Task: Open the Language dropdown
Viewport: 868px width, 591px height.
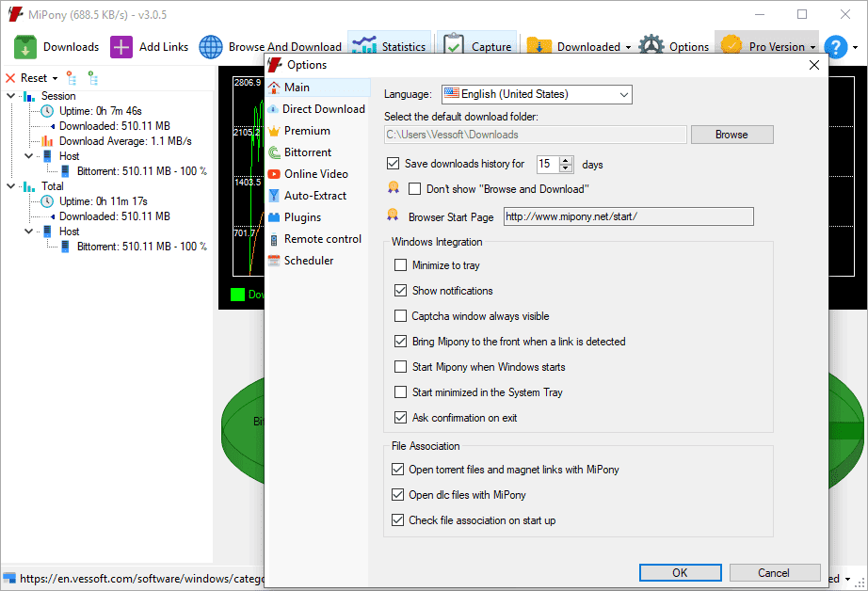Action: pos(537,94)
